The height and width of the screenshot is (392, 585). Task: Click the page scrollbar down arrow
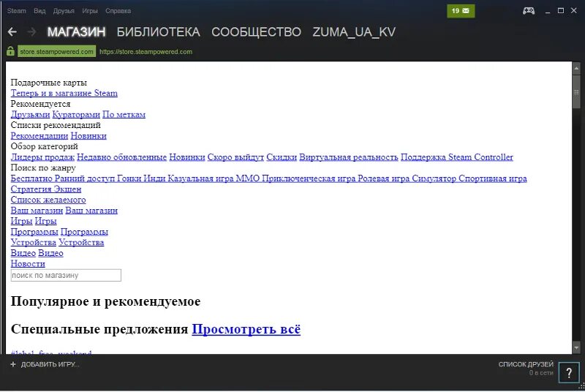click(576, 348)
